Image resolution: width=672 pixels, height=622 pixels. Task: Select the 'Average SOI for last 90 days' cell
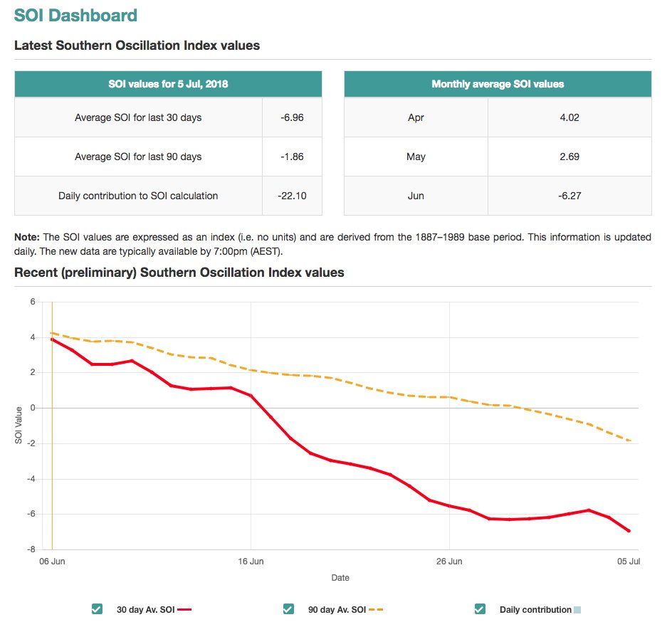point(138,157)
